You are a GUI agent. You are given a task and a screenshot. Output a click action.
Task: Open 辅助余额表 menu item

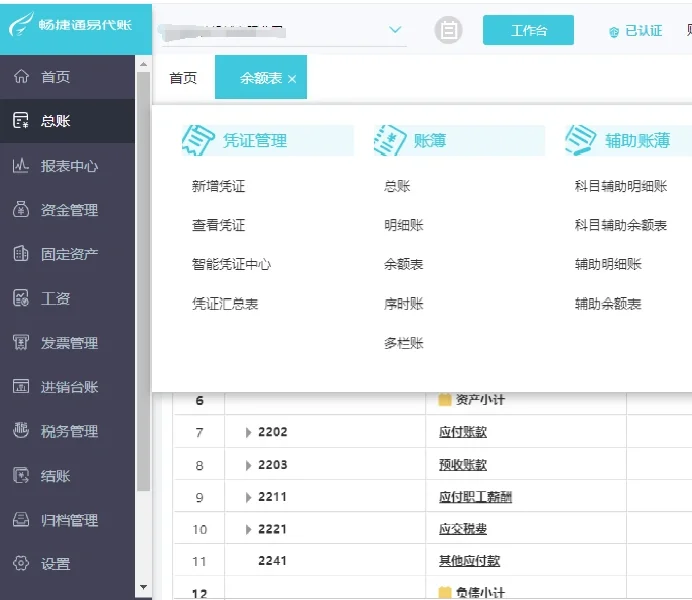point(608,304)
